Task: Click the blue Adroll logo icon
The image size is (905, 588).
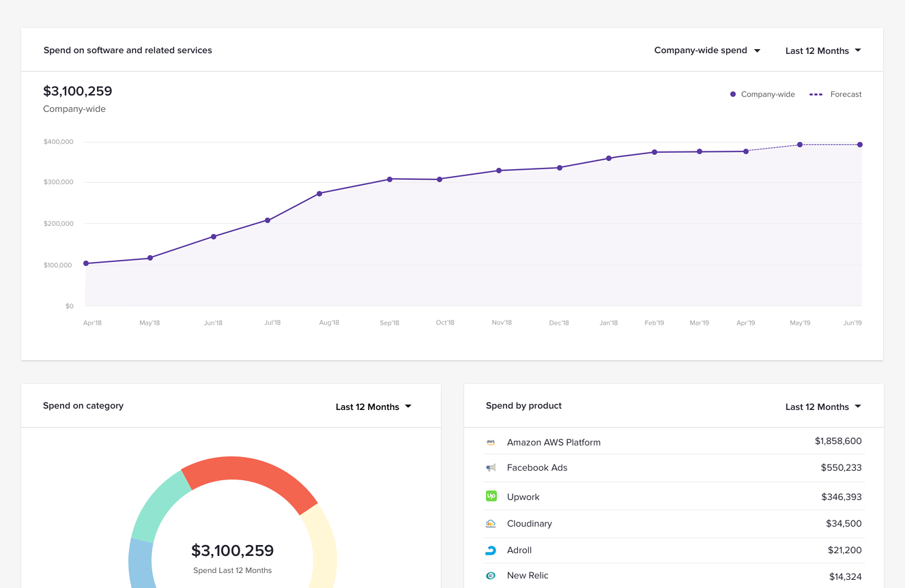Action: 491,550
